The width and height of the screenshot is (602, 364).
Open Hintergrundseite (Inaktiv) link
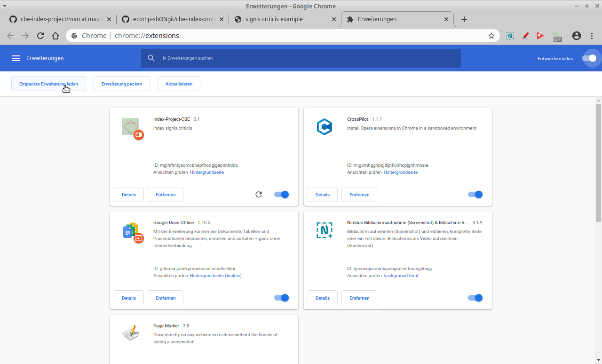point(216,276)
